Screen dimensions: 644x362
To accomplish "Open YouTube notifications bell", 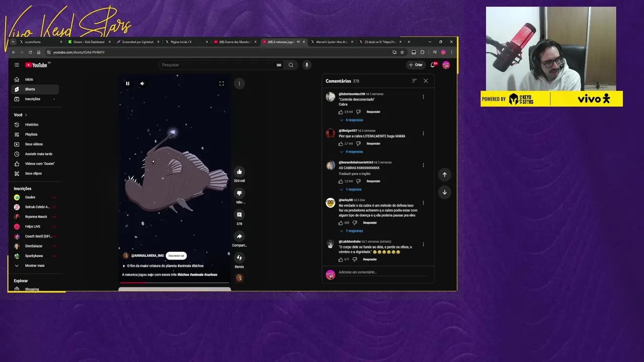I will [x=433, y=65].
